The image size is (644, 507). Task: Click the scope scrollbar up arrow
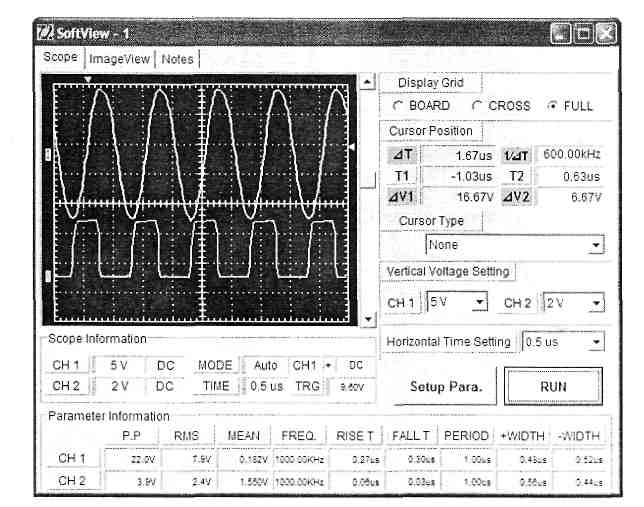(367, 82)
